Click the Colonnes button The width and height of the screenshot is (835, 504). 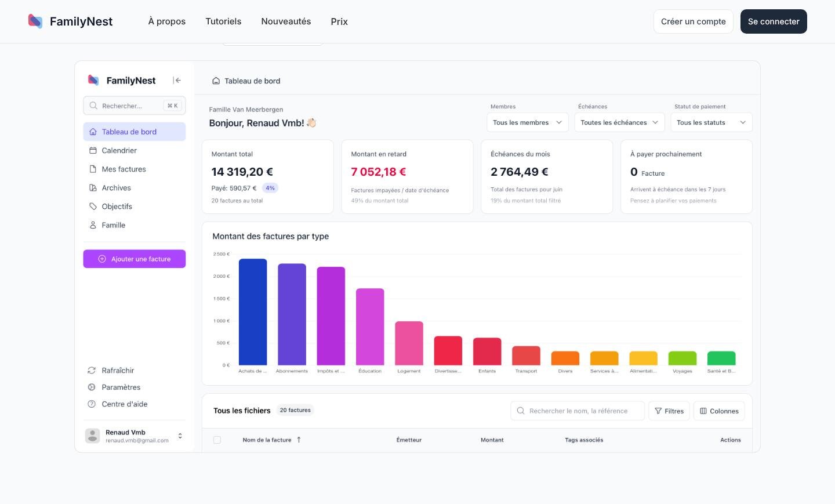click(x=719, y=411)
